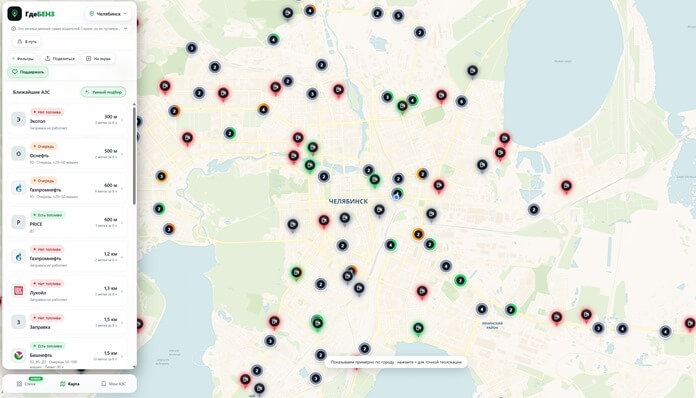696x398 pixels.
Task: Click the В путь button
Action: 27,42
